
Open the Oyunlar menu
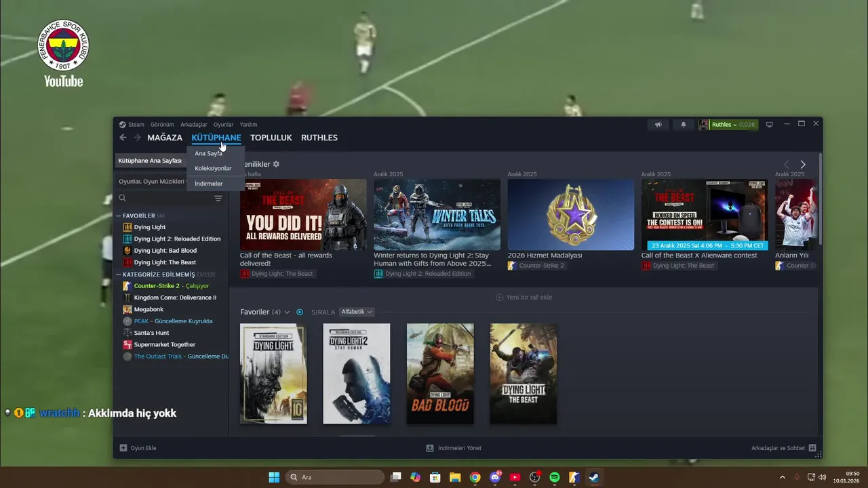pyautogui.click(x=223, y=125)
